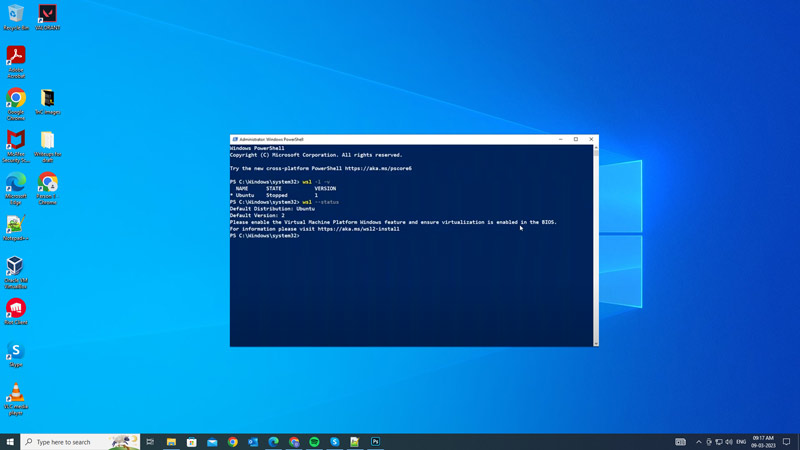
Task: Close the PowerShell window
Action: point(591,139)
